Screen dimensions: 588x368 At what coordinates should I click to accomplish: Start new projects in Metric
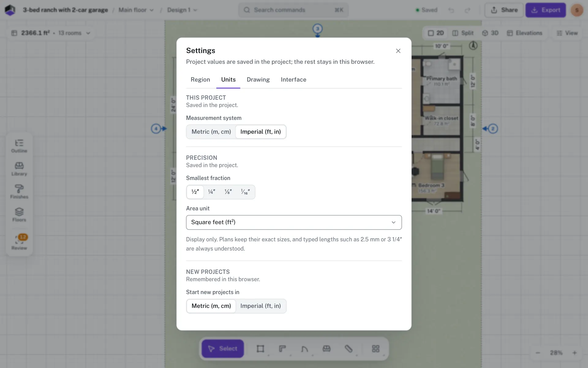[x=211, y=306]
